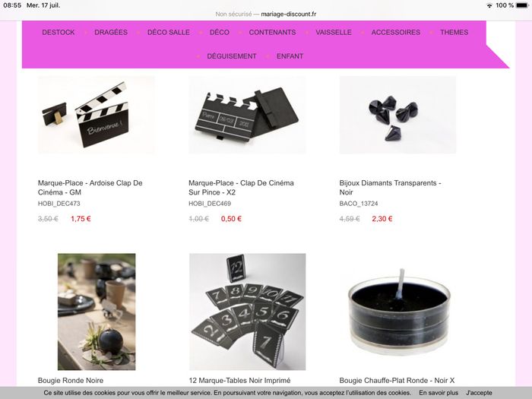This screenshot has height=399, width=532.
Task: Open the round black candle table photo
Action: tap(97, 312)
